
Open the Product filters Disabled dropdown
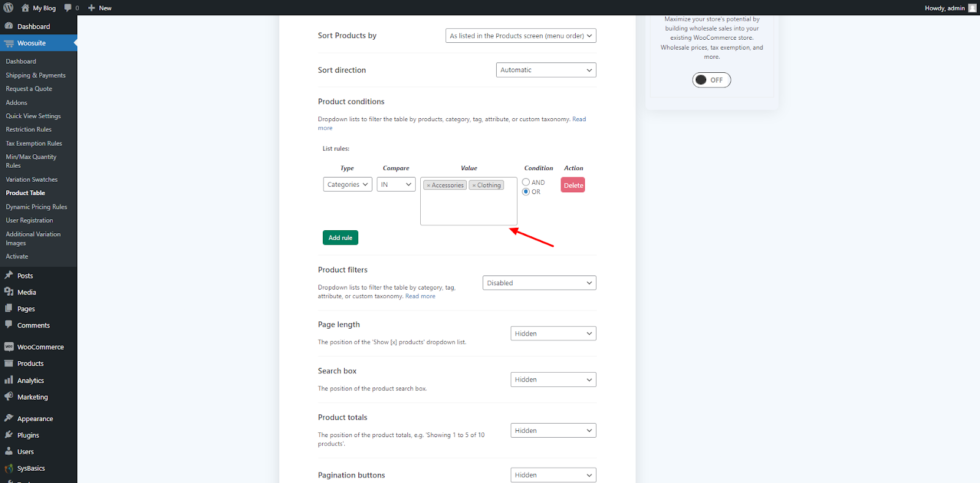pos(539,283)
